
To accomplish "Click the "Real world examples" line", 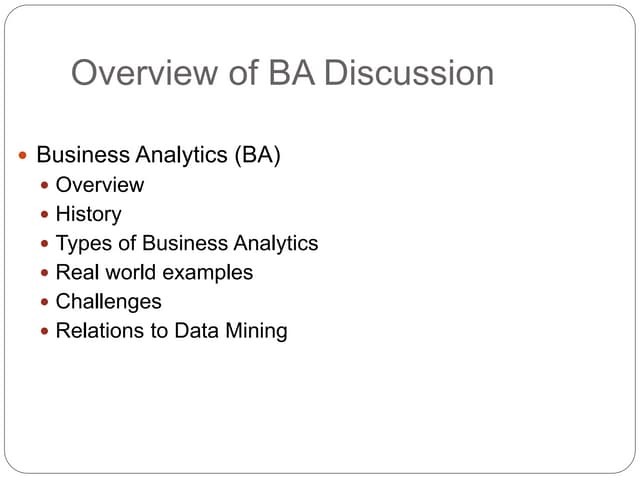I will 154,272.
